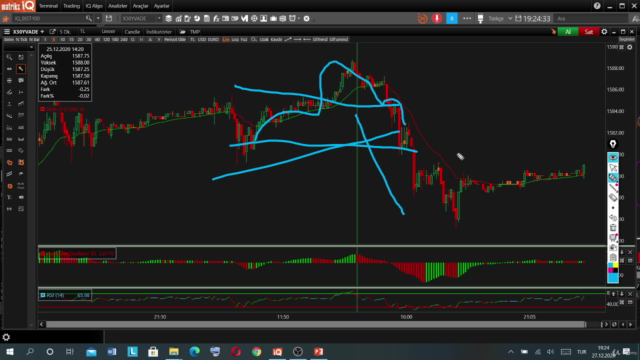The image size is (640, 360).
Task: Click the green Al buy button
Action: click(x=568, y=31)
